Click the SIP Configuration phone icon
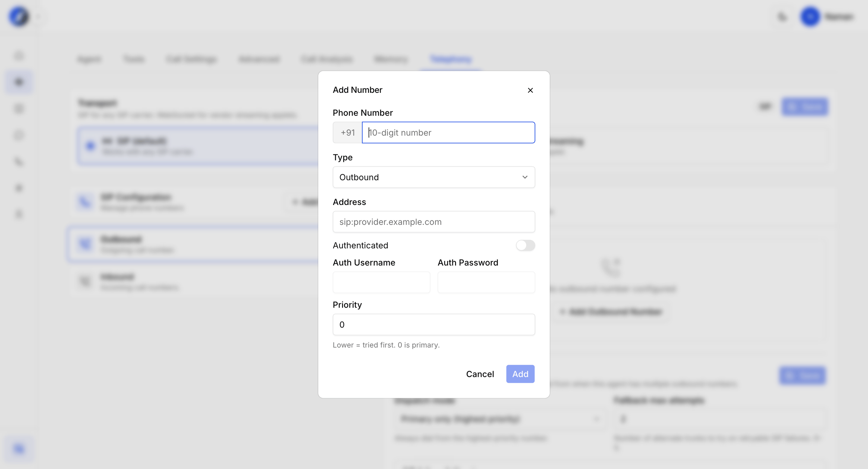The image size is (868, 469). 85,202
